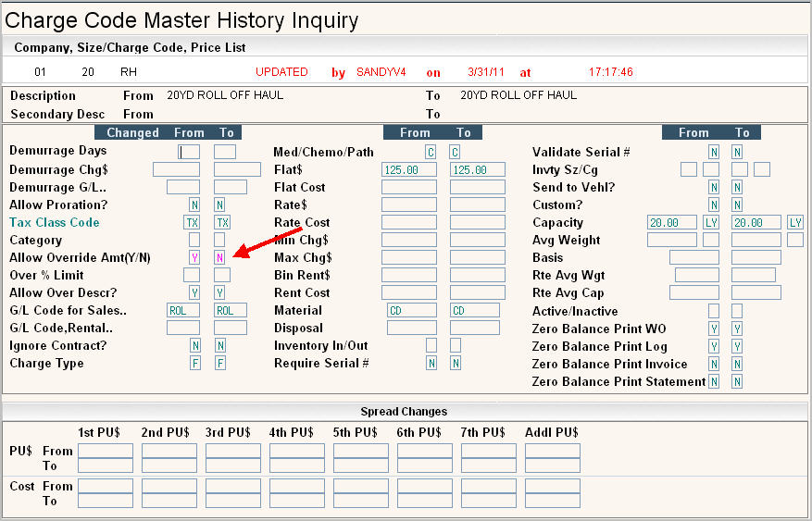Click the UPDATED status text
This screenshot has width=812, height=521.
tap(281, 72)
